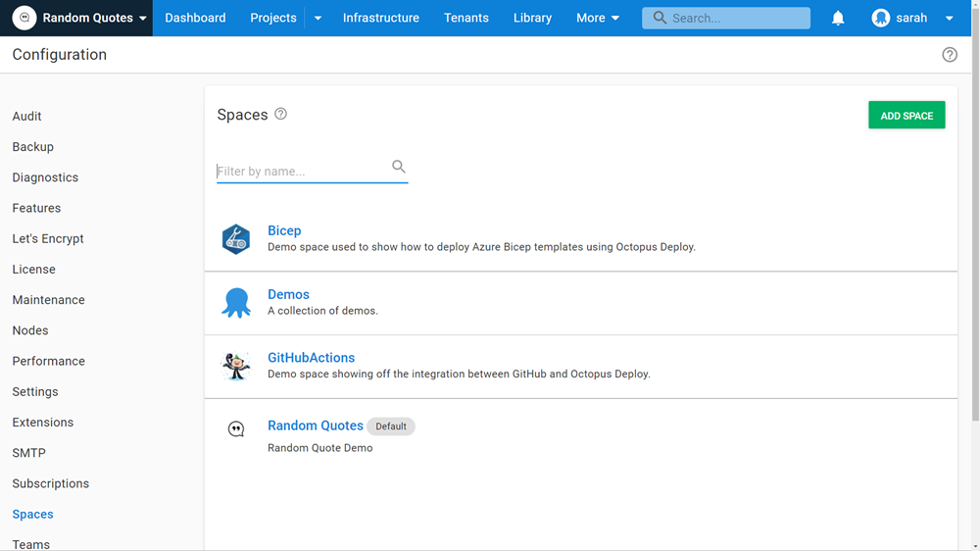Select Settings in the sidebar
Image resolution: width=980 pixels, height=551 pixels.
35,392
